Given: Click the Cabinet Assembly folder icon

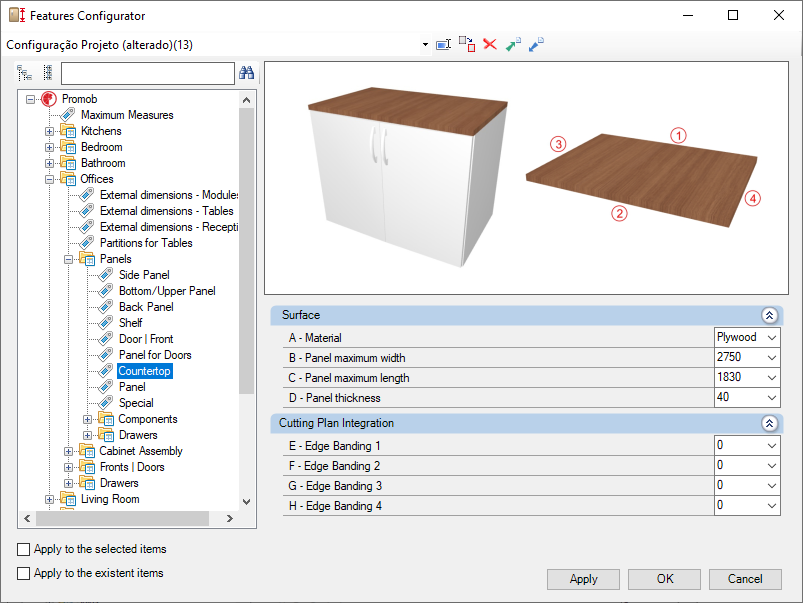Looking at the screenshot, I should click(87, 451).
